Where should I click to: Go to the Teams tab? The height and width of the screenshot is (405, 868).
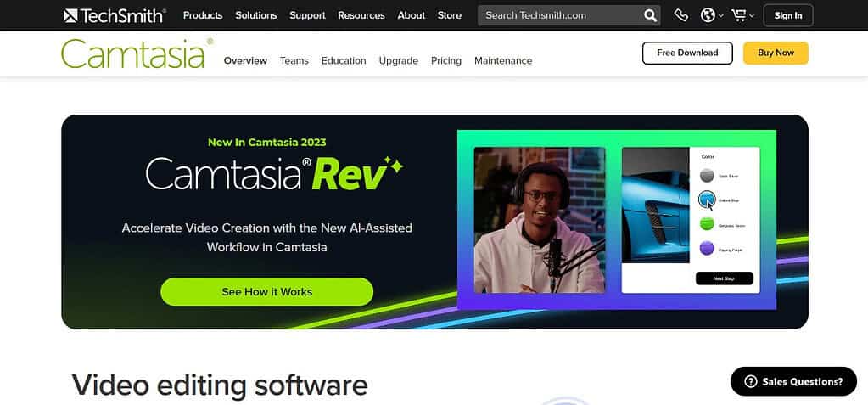point(294,61)
